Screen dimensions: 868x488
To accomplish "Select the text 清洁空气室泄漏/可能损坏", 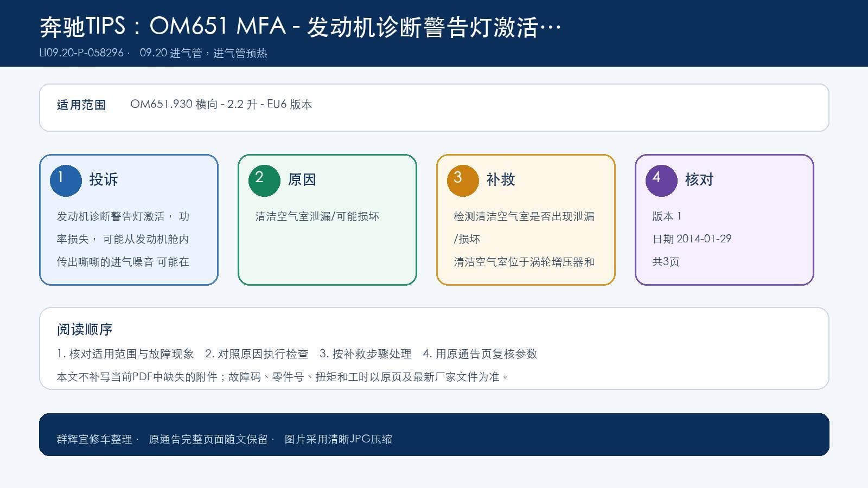I will (317, 216).
